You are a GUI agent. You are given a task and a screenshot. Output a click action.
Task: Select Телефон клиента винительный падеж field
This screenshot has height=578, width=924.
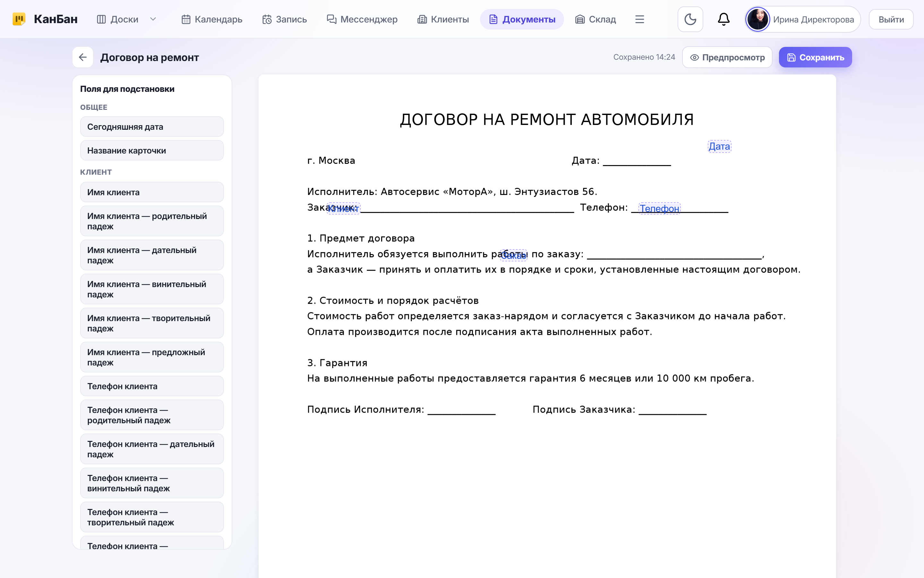click(x=152, y=483)
